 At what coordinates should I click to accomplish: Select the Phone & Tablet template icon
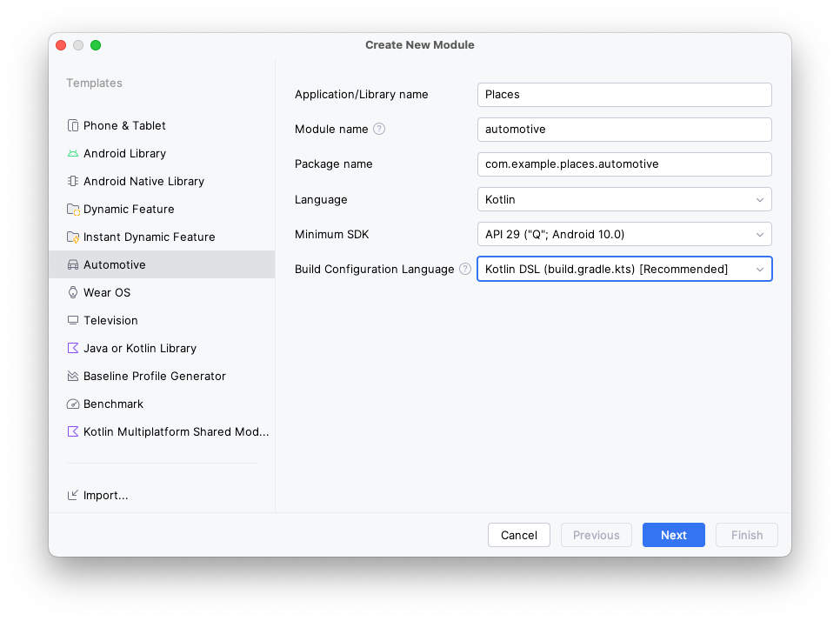point(72,125)
